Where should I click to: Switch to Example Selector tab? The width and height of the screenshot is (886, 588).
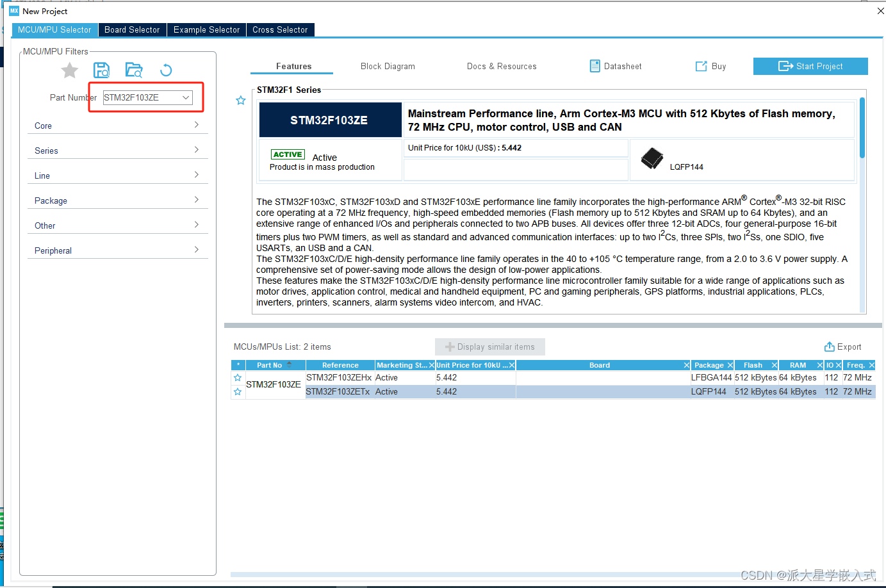tap(206, 30)
